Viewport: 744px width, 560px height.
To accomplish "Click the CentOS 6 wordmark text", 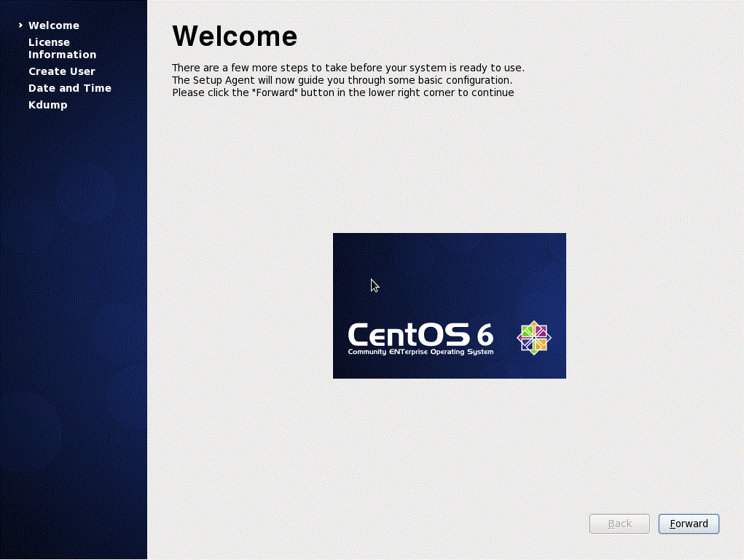I will [x=420, y=336].
